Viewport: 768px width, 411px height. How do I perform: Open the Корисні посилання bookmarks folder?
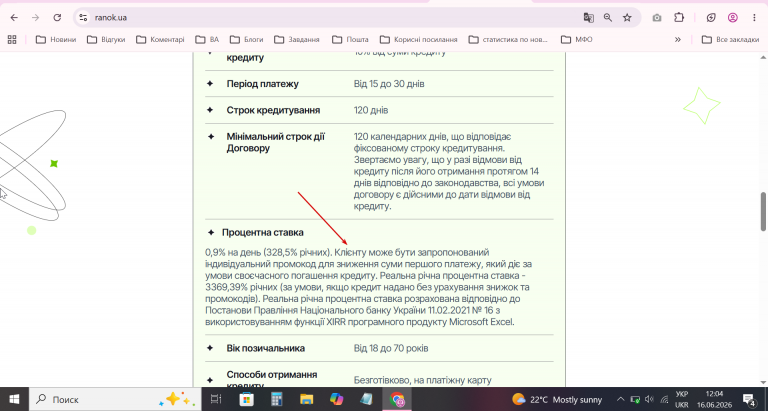click(x=419, y=39)
